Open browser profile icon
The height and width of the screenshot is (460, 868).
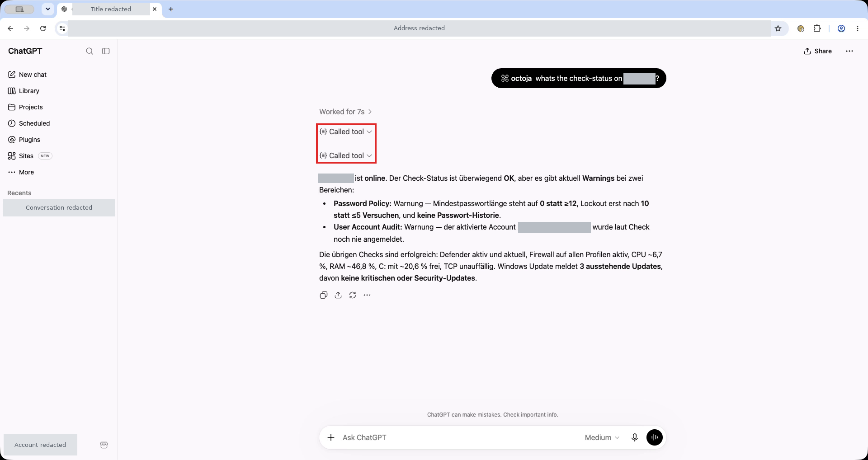coord(841,28)
